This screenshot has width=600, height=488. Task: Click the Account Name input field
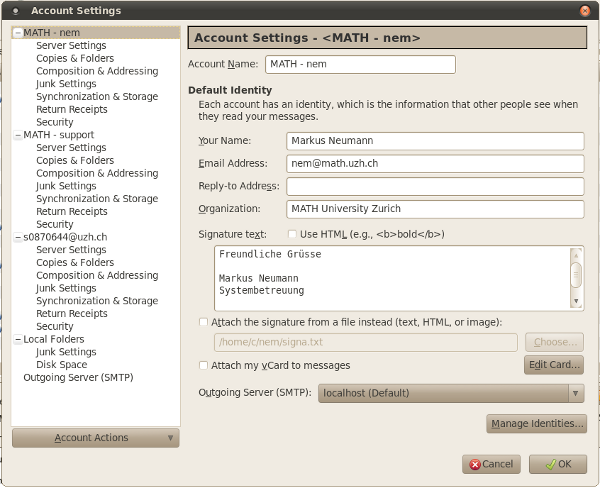coord(359,65)
